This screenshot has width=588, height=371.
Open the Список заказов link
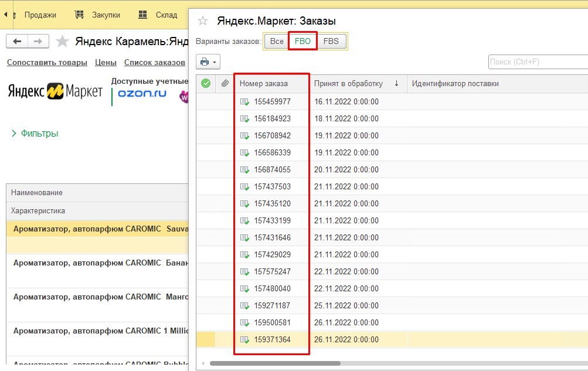point(155,63)
